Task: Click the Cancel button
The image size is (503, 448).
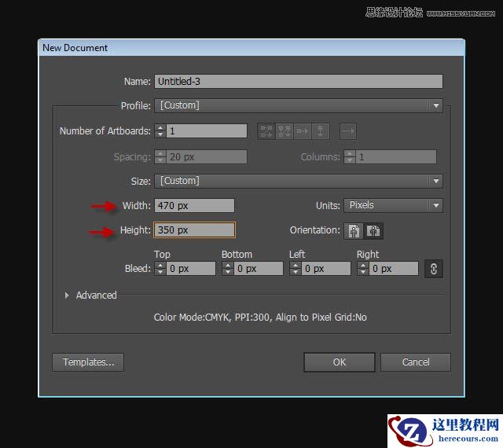Action: point(416,362)
